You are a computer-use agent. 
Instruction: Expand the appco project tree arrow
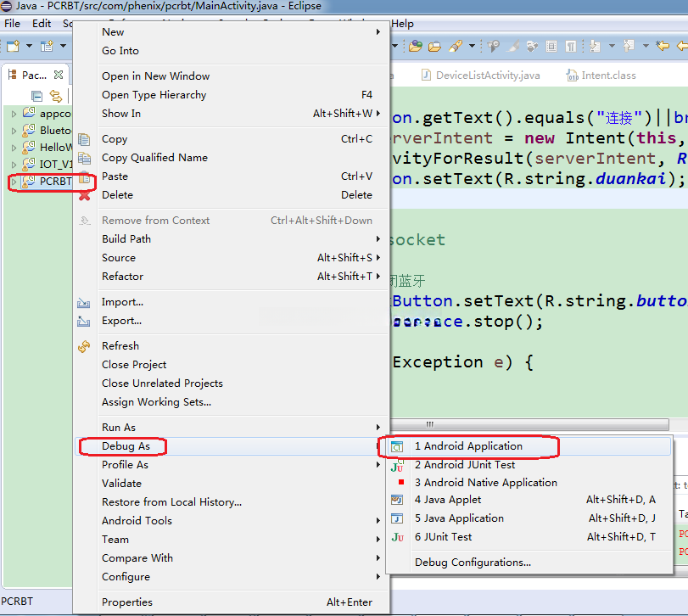coord(14,114)
